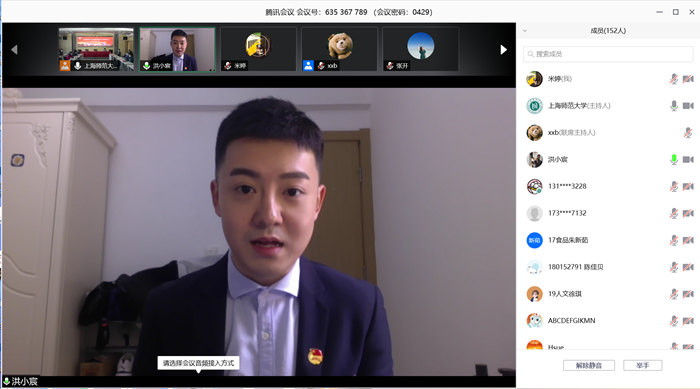This screenshot has width=700, height=389.
Task: Collapse the members panel chevron
Action: [x=525, y=31]
